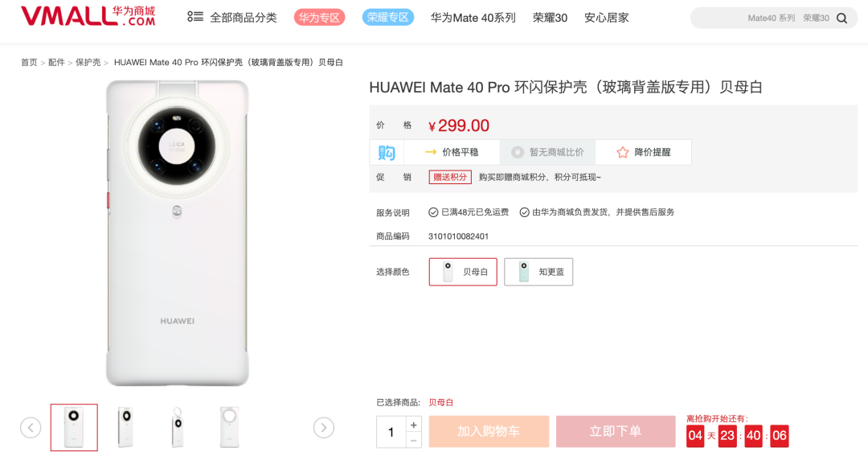Show previous thumbnails with left arrow
Screen dimensions: 868x456
[x=31, y=428]
